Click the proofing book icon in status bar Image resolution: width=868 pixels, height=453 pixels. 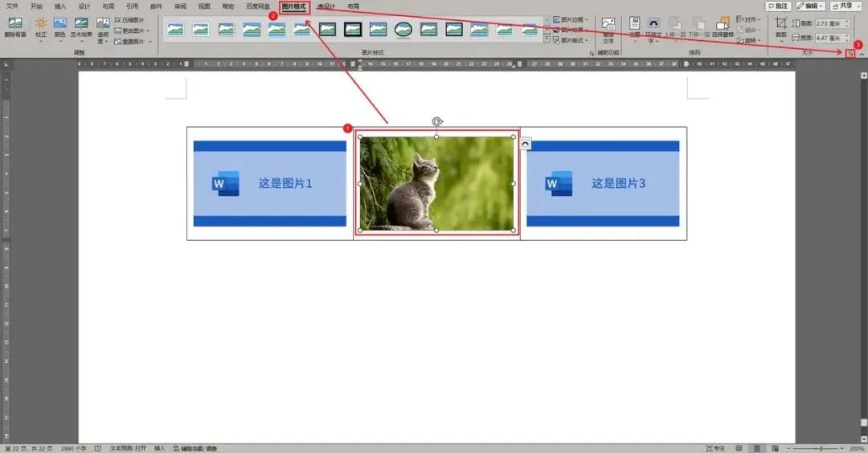98,448
